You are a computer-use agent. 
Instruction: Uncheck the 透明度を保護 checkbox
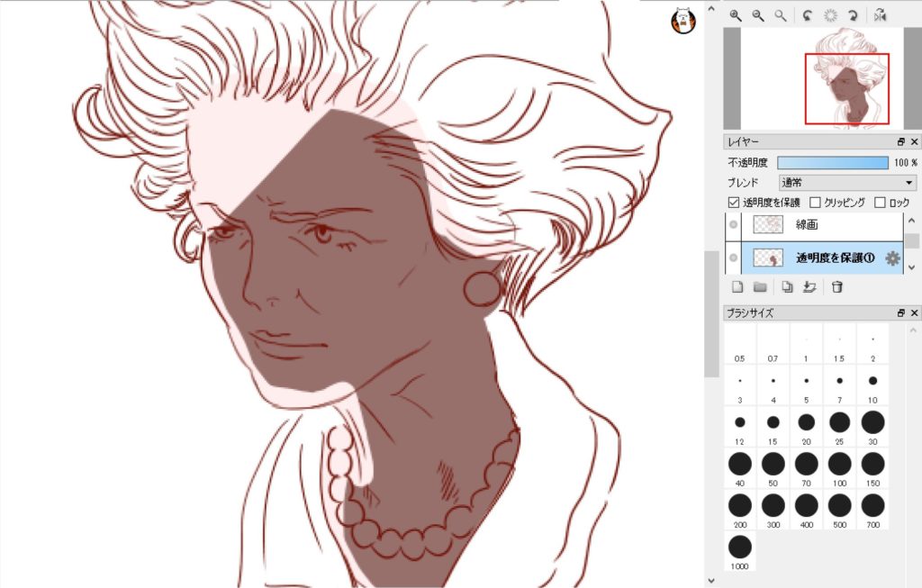(x=734, y=203)
